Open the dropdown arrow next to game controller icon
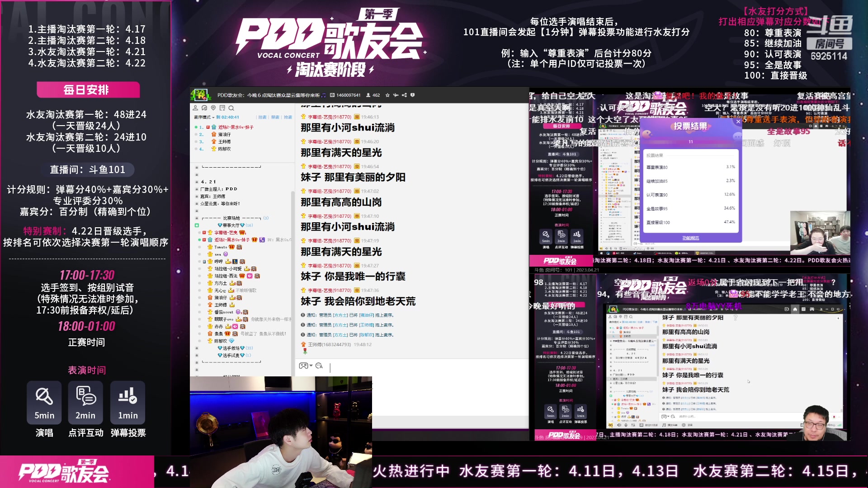868x488 pixels. tap(311, 366)
